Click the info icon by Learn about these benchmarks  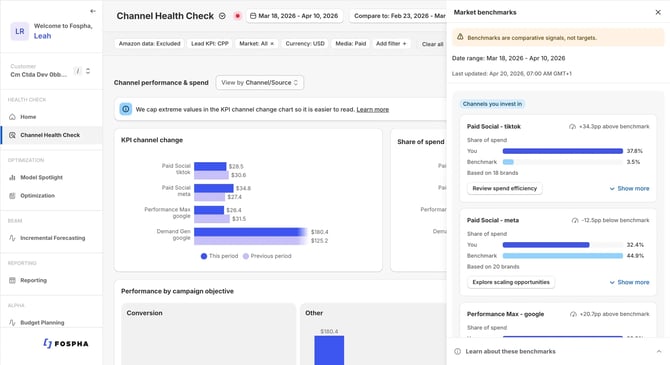click(x=458, y=351)
